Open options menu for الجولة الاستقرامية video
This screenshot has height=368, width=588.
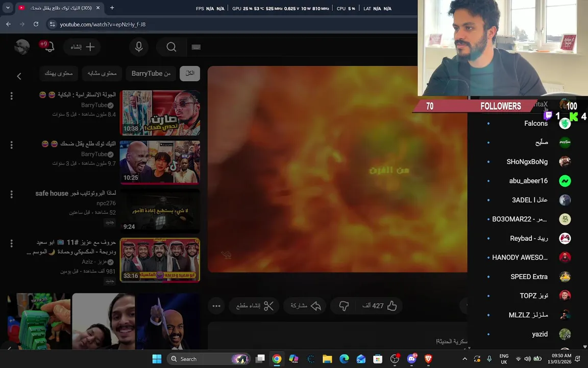click(x=12, y=96)
